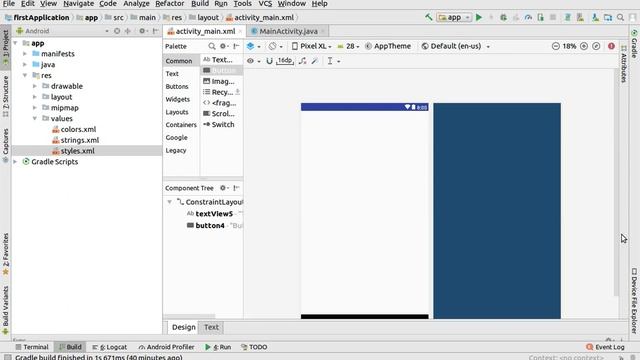This screenshot has width=640, height=360.
Task: Open the Android Profiler tool window button
Action: [x=166, y=347]
